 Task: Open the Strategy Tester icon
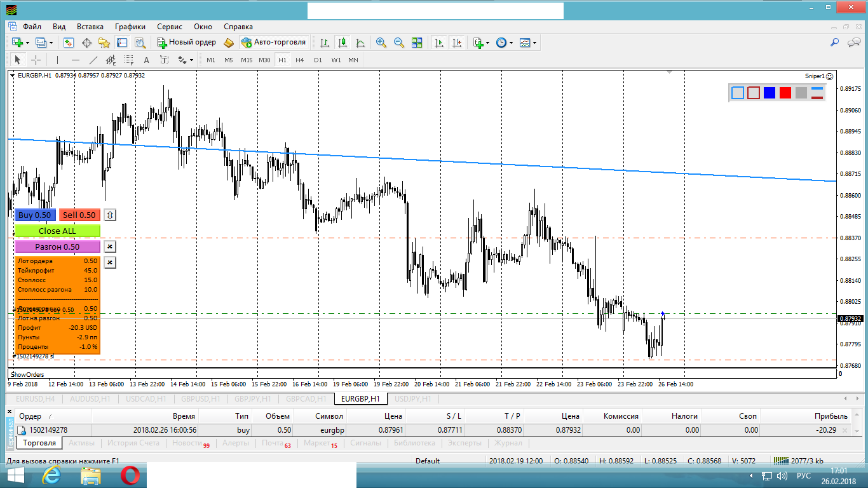click(x=140, y=43)
